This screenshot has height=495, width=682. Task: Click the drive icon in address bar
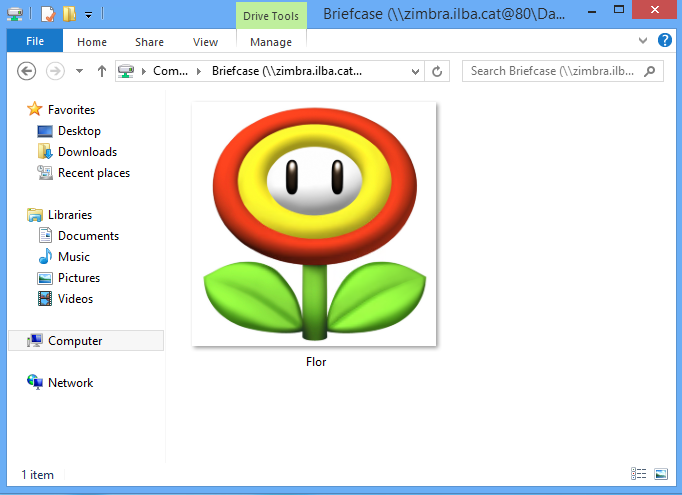126,71
